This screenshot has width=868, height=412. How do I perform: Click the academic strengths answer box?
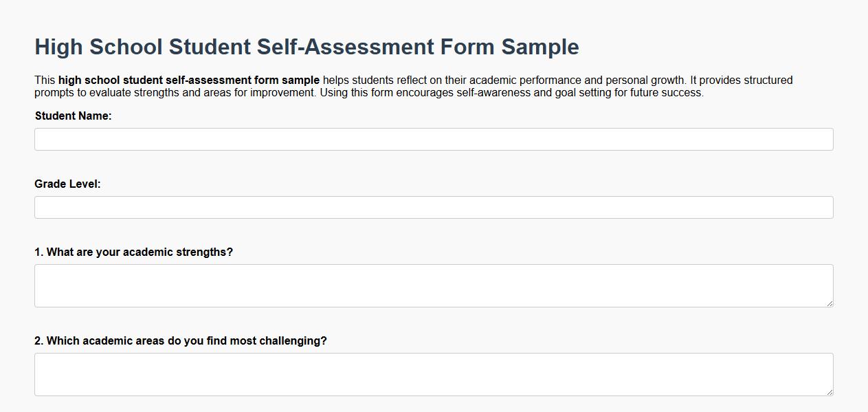[433, 284]
